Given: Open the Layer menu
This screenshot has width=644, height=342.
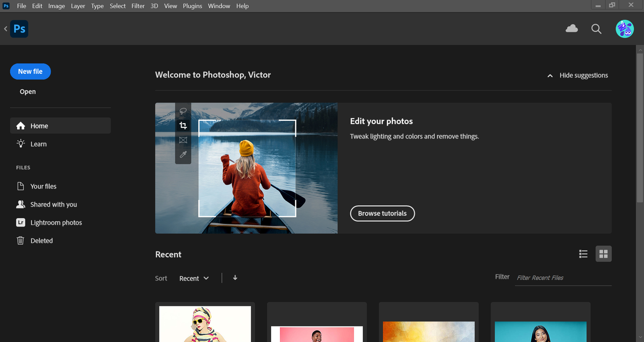Looking at the screenshot, I should point(78,6).
